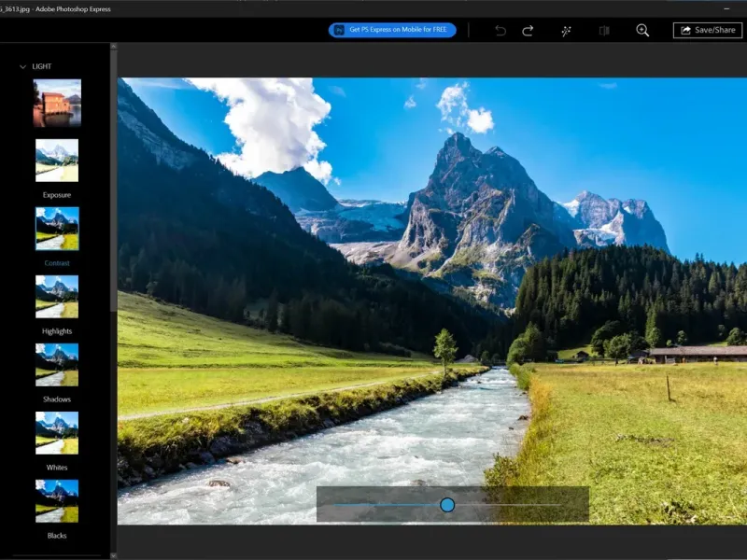Click the red building thumbnail at top

click(x=57, y=103)
